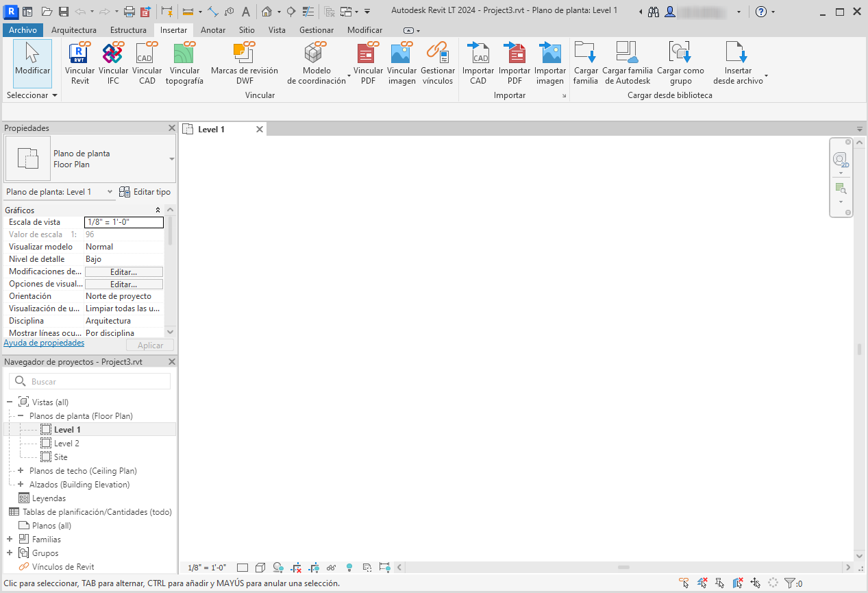Screen dimensions: 868x593
Task: Click the binoculars search icon in title bar
Action: (x=654, y=12)
